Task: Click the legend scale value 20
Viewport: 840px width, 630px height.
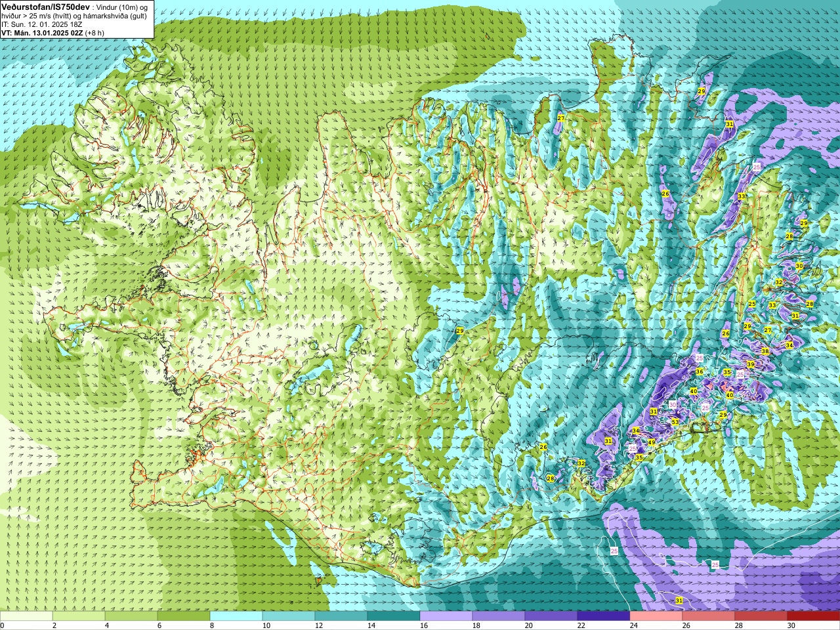Action: coord(529,625)
